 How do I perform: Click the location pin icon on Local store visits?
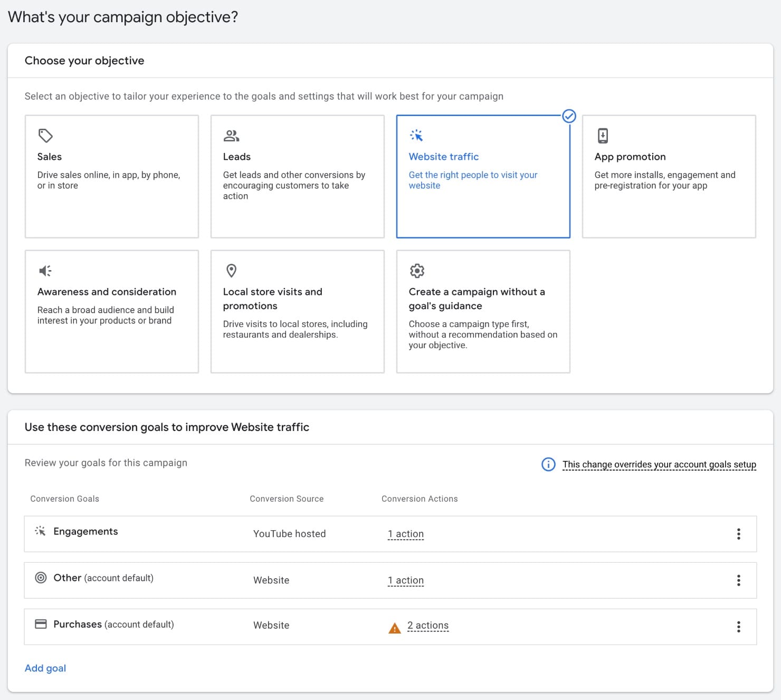tap(231, 271)
